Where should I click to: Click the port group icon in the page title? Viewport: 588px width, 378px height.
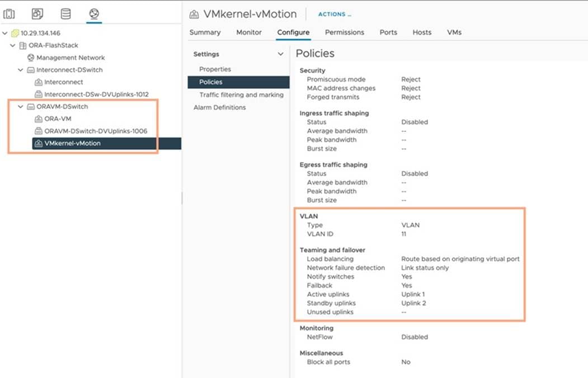click(194, 14)
